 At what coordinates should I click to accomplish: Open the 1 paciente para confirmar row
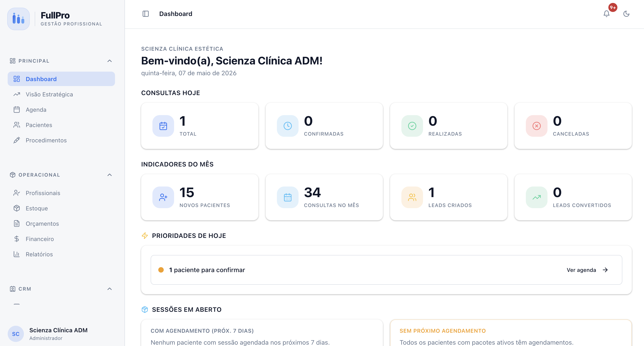coord(386,270)
